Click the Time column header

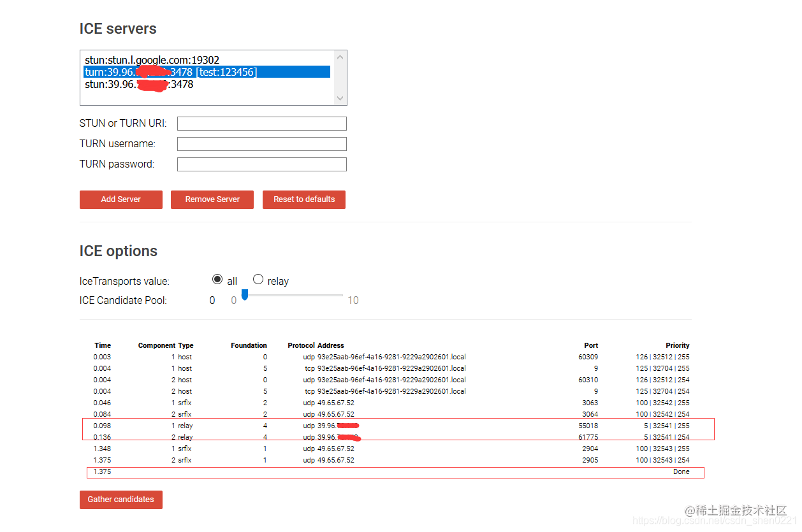[103, 345]
